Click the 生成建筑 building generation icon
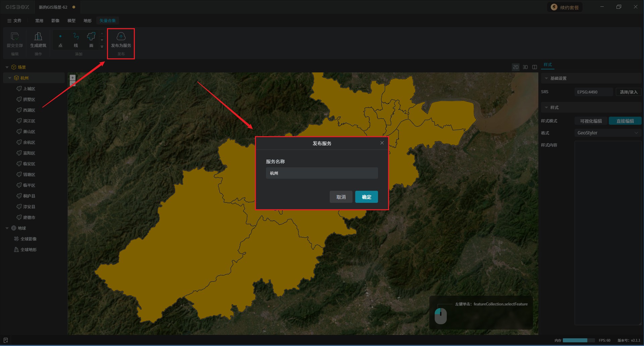Viewport: 644px width, 346px height. click(x=38, y=37)
